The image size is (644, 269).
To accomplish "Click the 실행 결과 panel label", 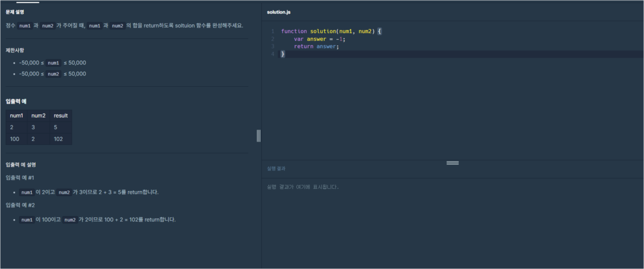I will pos(276,169).
